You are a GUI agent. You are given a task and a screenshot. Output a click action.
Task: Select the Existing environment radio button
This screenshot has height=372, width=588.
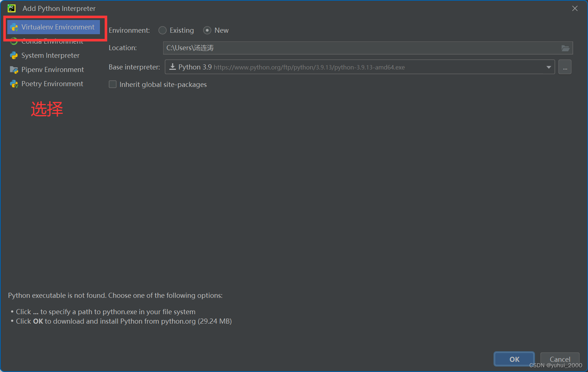(x=162, y=30)
